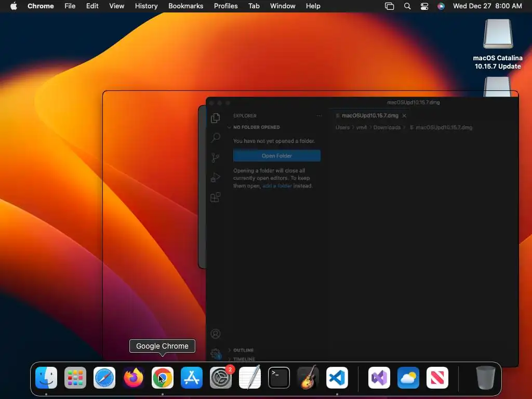
Task: Open Extensions view in VS Code
Action: point(216,197)
